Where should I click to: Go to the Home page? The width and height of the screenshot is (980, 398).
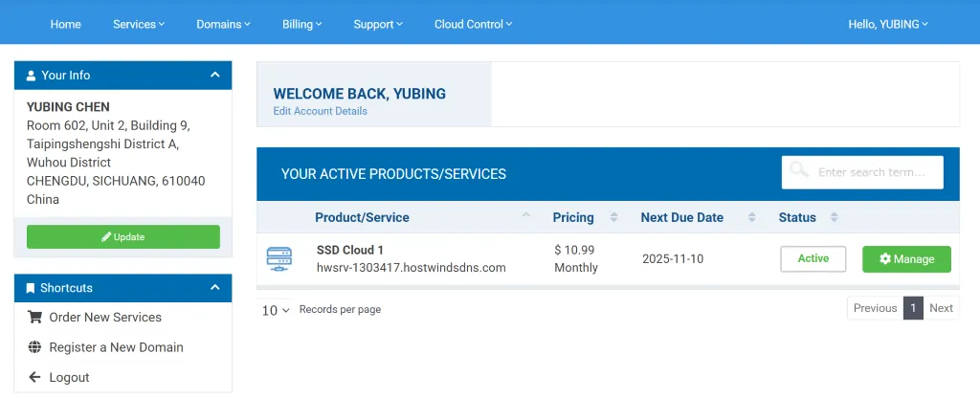(65, 24)
